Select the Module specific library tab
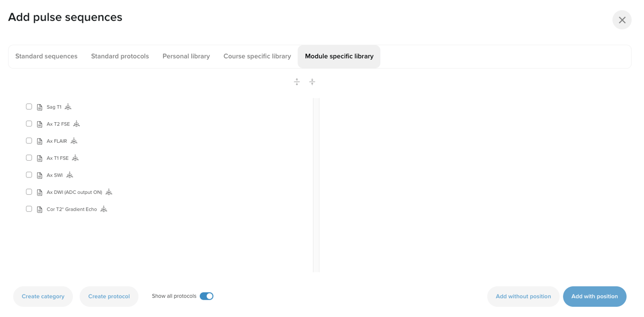644x317 pixels. pos(339,56)
